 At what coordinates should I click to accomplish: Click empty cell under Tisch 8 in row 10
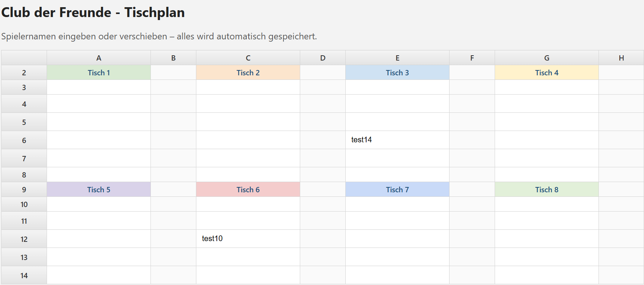(x=547, y=204)
